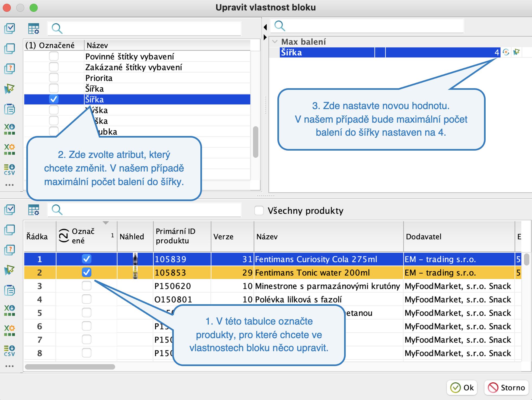532x400 pixels.
Task: Collapse Max balení group
Action: point(275,42)
